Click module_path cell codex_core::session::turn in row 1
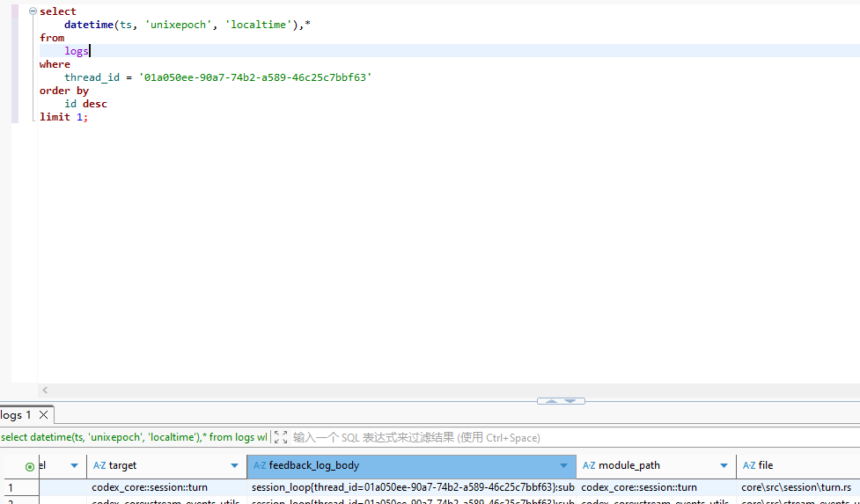The image size is (860, 504). pos(656,487)
